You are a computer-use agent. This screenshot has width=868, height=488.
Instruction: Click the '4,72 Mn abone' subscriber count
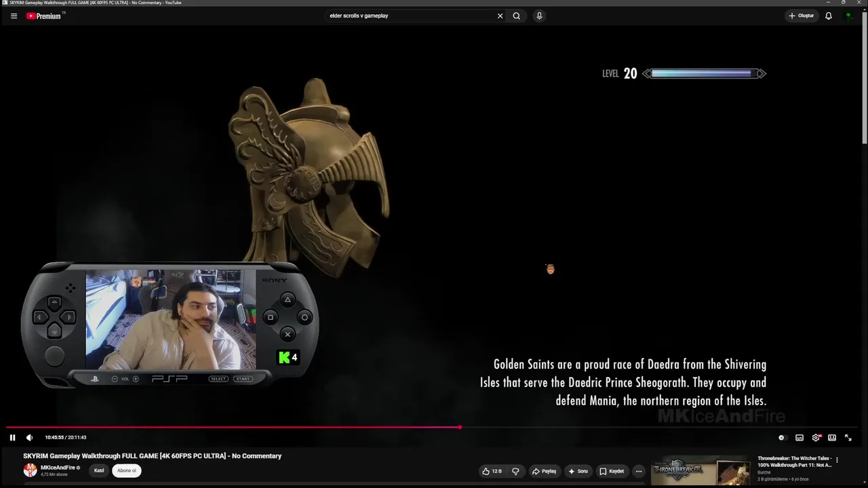coord(54,474)
